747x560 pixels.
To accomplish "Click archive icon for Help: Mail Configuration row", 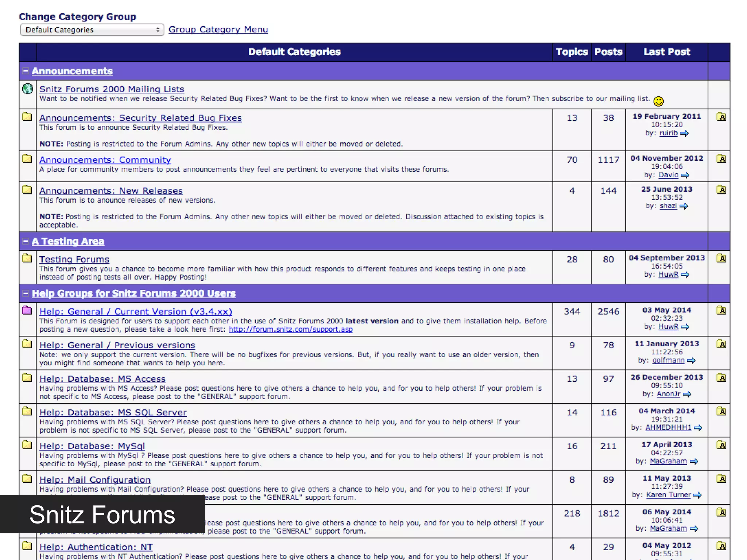I will pyautogui.click(x=721, y=479).
